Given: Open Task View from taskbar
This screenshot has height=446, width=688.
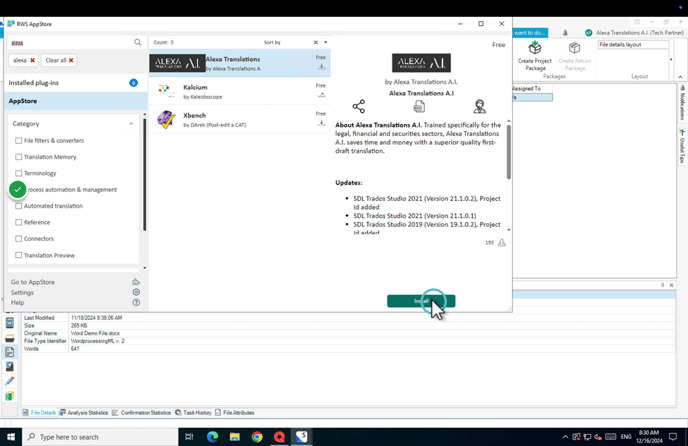Looking at the screenshot, I should tap(189, 437).
